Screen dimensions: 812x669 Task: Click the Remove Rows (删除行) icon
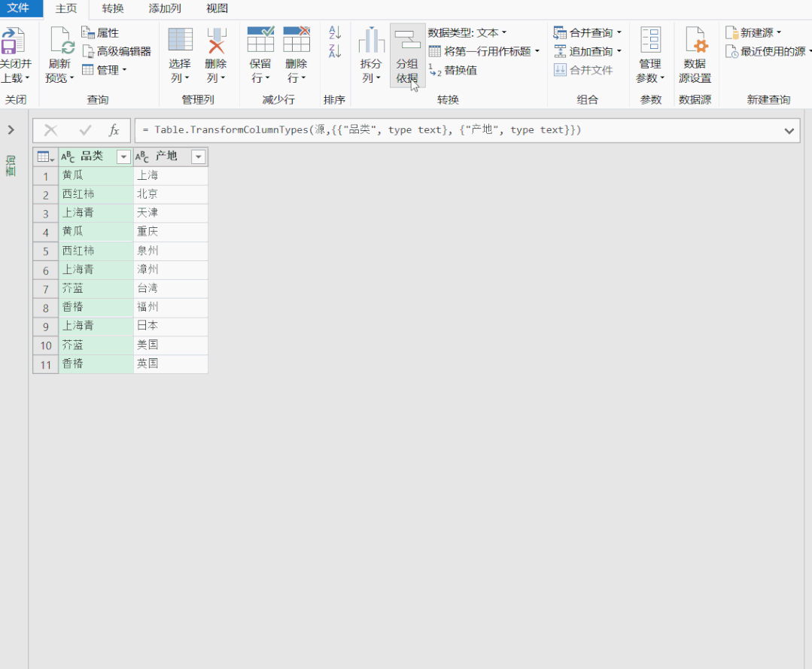pos(297,39)
